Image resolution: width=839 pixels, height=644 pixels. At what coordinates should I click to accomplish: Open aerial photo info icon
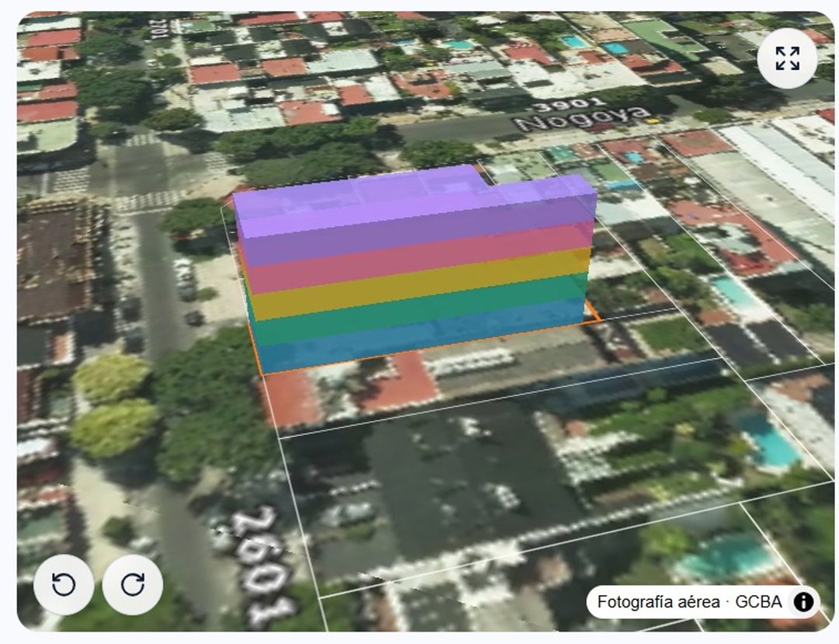pyautogui.click(x=804, y=602)
